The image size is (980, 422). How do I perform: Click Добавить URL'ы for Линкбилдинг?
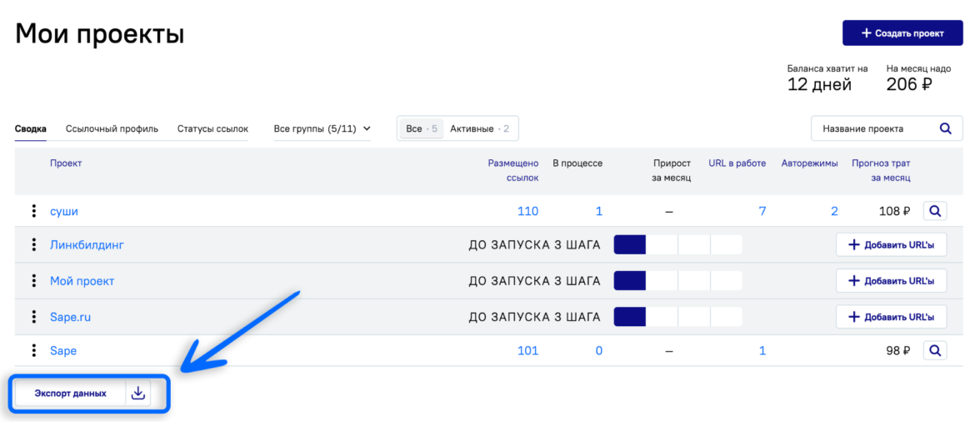[x=891, y=245]
